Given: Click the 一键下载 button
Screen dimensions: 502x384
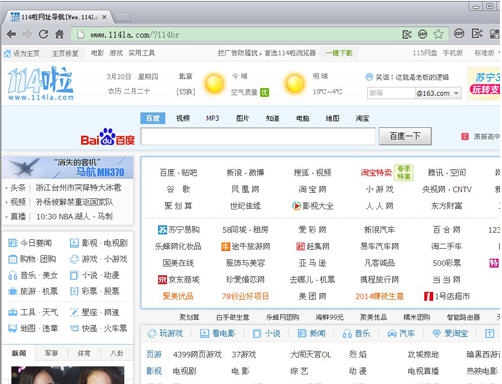Looking at the screenshot, I should click(x=339, y=53).
